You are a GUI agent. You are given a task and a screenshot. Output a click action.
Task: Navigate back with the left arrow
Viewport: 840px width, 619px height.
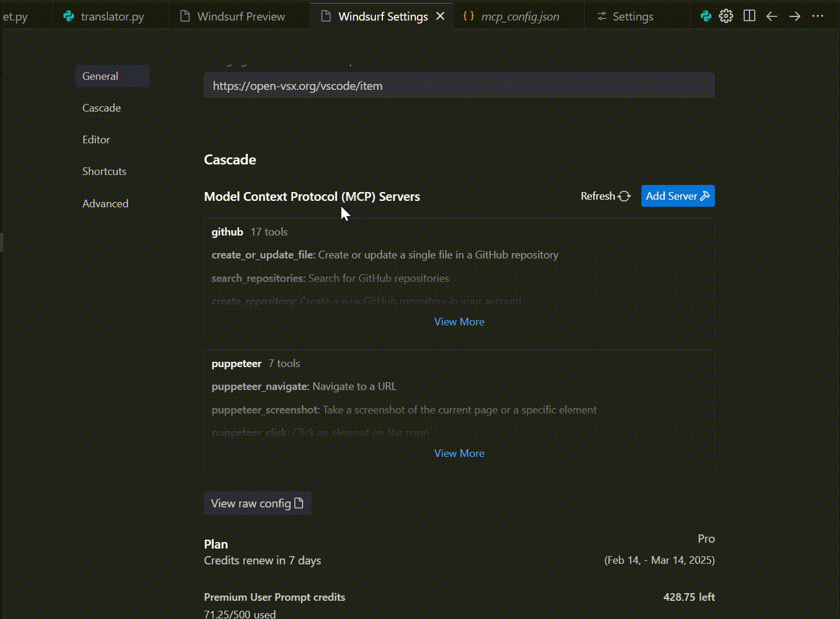click(772, 16)
